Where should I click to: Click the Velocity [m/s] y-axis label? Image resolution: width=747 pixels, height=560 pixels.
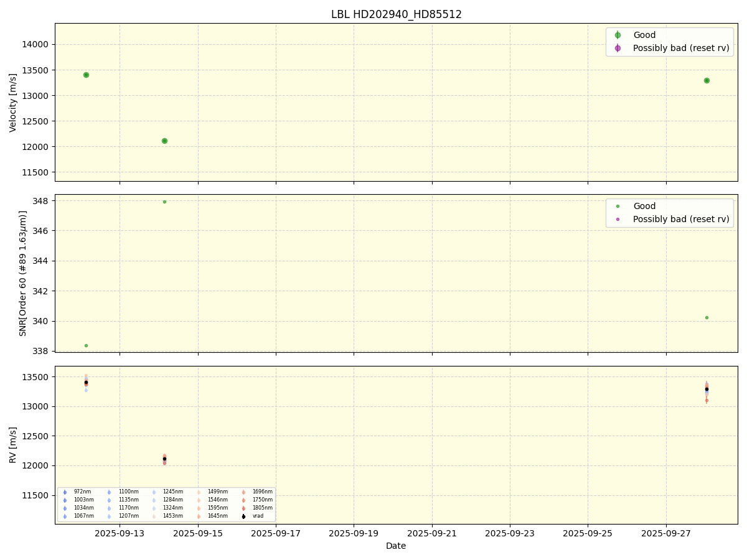[x=13, y=103]
